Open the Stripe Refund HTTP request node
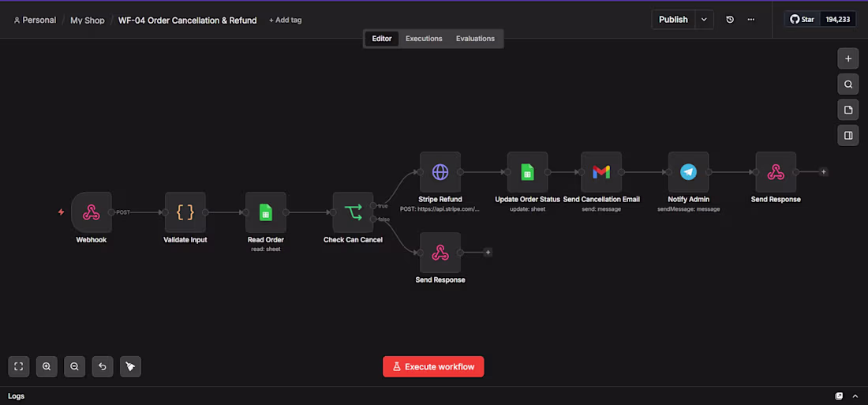Viewport: 868px width, 405px height. (440, 172)
